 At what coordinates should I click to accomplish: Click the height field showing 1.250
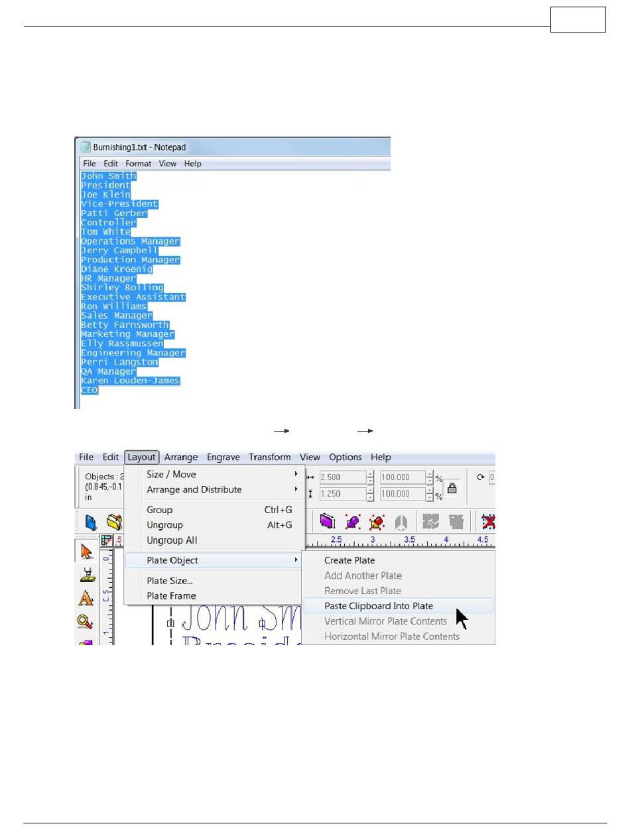pos(342,494)
